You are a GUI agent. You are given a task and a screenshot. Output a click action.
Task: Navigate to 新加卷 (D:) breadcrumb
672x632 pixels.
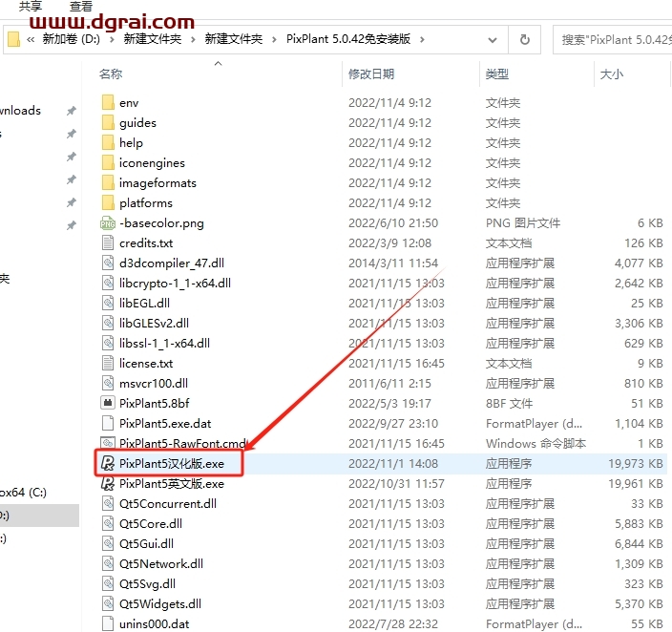click(x=72, y=39)
